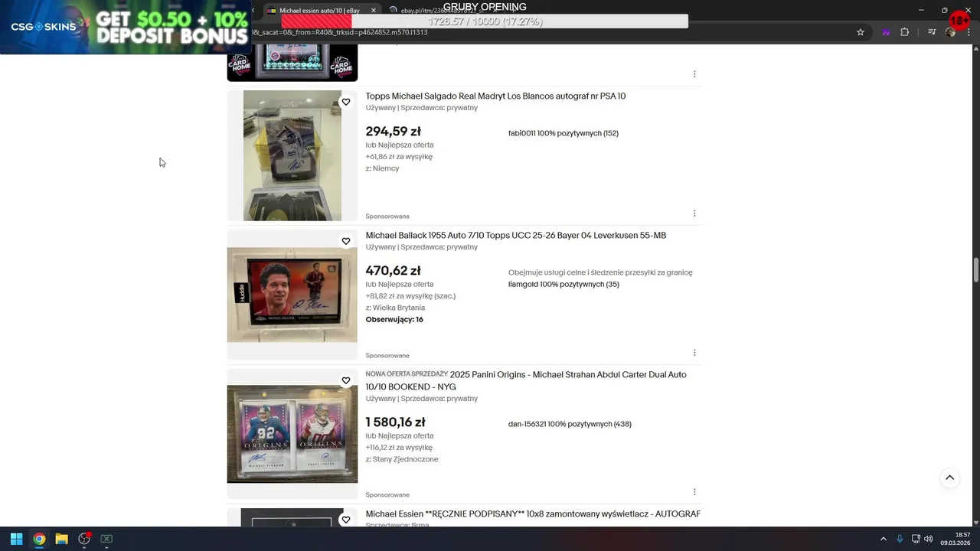Screen dimensions: 980x551
Task: Bookmark this page with the star icon
Action: pyautogui.click(x=861, y=32)
